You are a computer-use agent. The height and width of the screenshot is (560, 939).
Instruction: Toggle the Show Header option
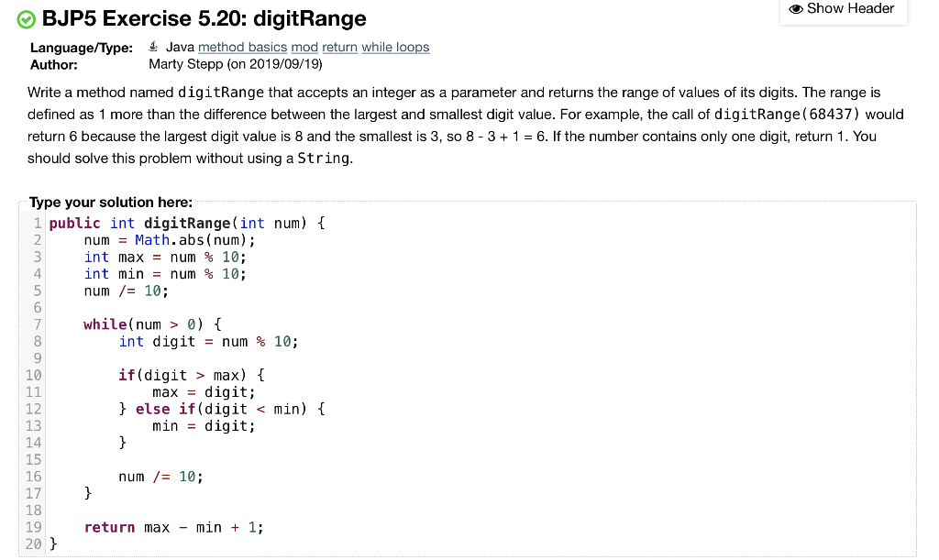841,9
